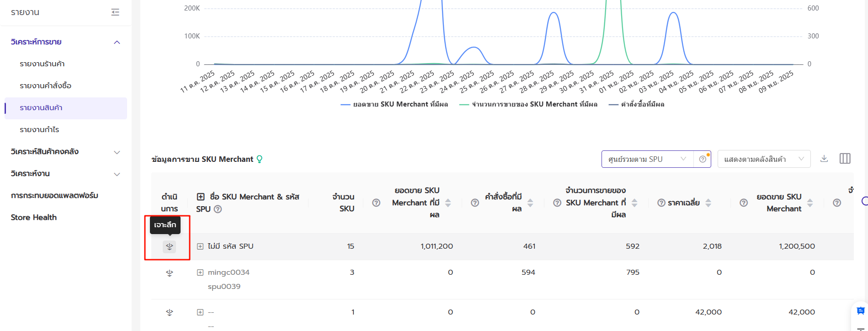
Task: Open Store Health page
Action: click(34, 218)
